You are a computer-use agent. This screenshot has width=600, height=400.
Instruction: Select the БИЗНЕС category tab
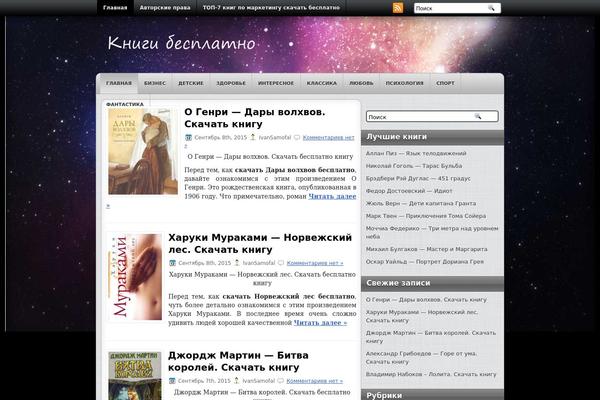155,83
